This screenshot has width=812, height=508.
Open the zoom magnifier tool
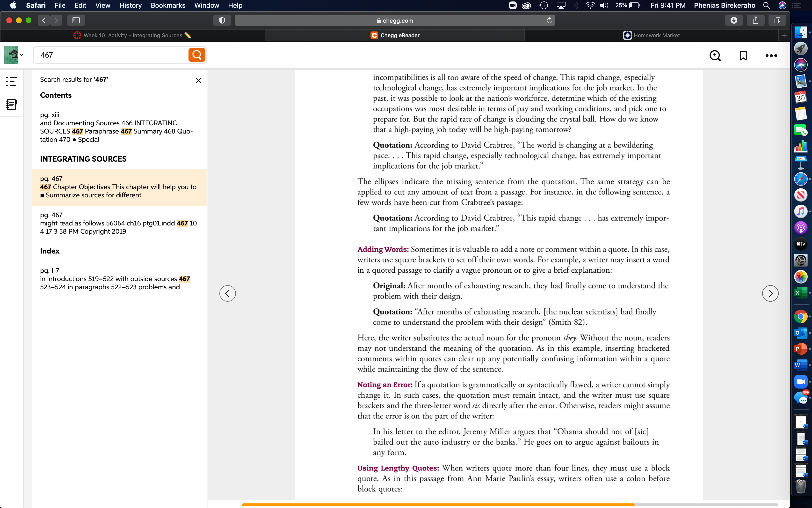[715, 55]
